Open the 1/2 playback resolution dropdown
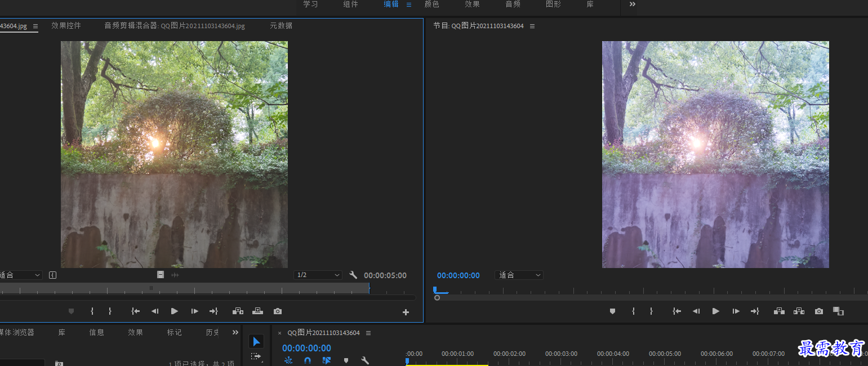Screen dimensions: 868x366 click(318, 275)
